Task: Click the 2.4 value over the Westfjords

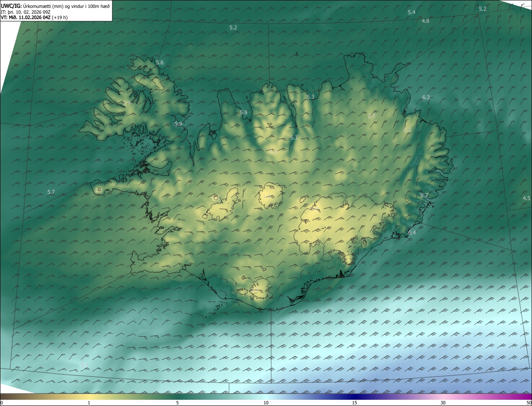Action: coord(127,103)
